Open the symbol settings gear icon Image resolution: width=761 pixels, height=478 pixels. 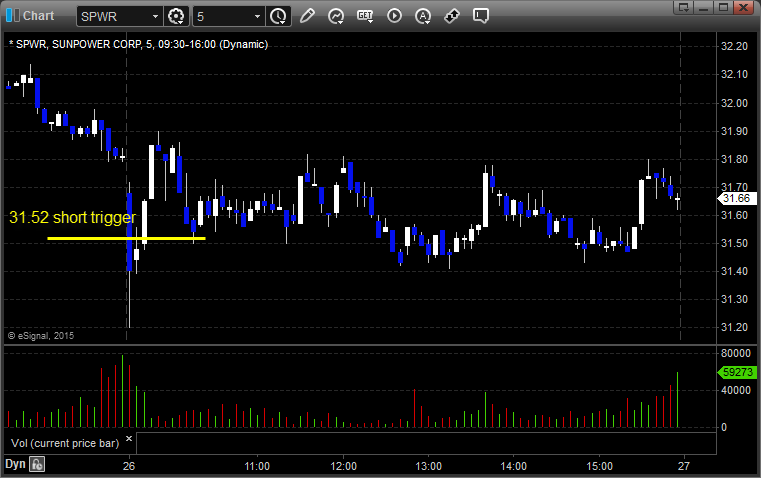(177, 16)
